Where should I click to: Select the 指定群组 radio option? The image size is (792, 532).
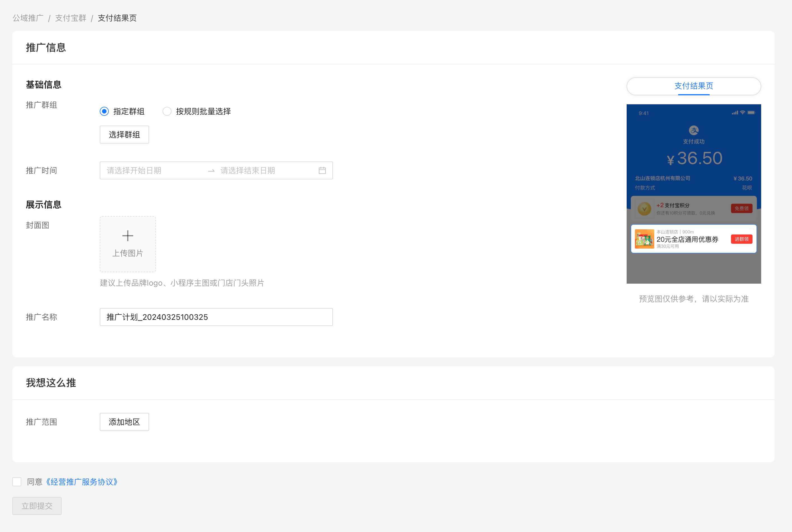tap(105, 111)
